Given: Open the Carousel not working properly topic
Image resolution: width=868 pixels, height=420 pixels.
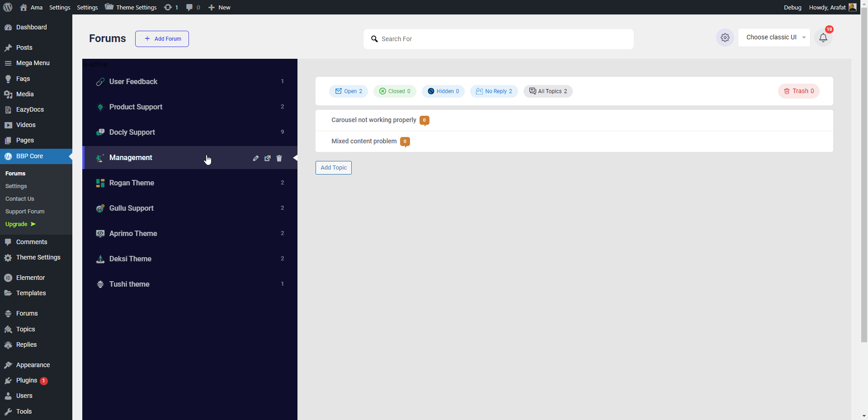Looking at the screenshot, I should point(373,120).
